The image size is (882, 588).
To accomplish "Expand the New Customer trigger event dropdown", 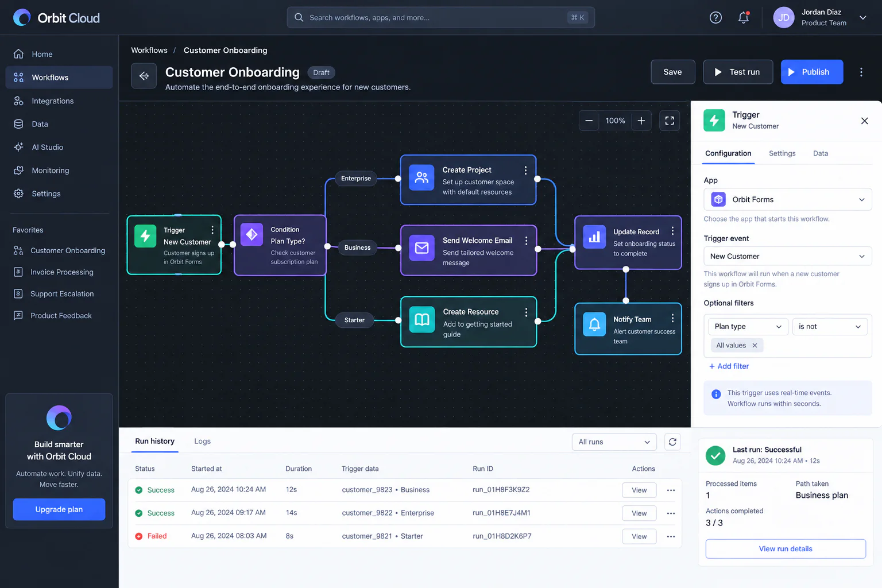I will click(788, 256).
